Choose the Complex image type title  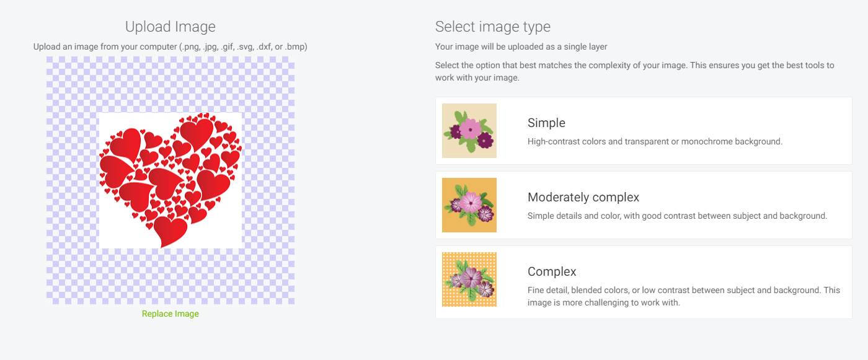552,271
